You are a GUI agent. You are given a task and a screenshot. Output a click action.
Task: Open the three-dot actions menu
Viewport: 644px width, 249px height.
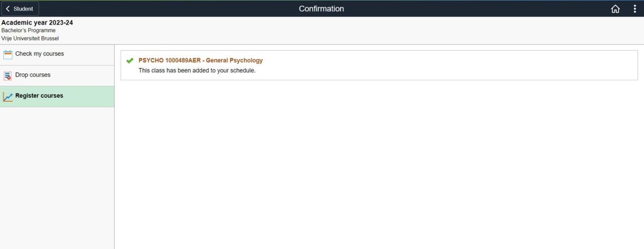[635, 9]
